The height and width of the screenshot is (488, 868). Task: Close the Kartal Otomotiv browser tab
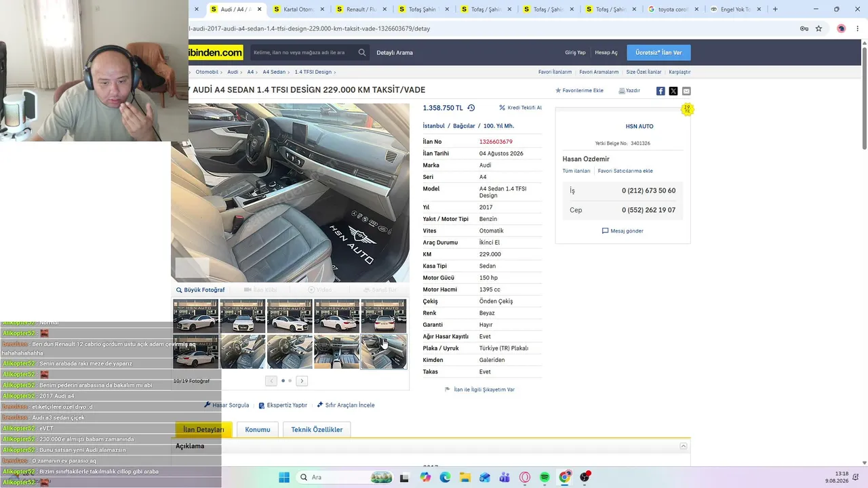(x=321, y=9)
